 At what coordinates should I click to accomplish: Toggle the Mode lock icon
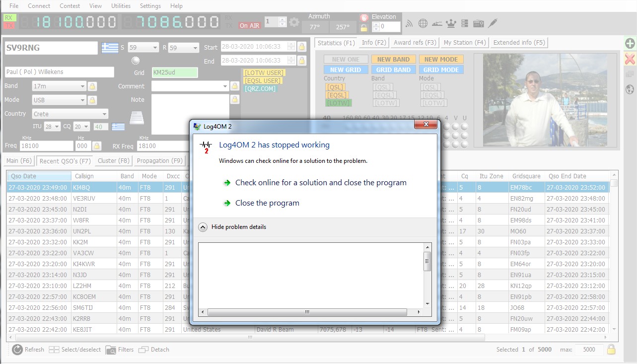coord(92,100)
